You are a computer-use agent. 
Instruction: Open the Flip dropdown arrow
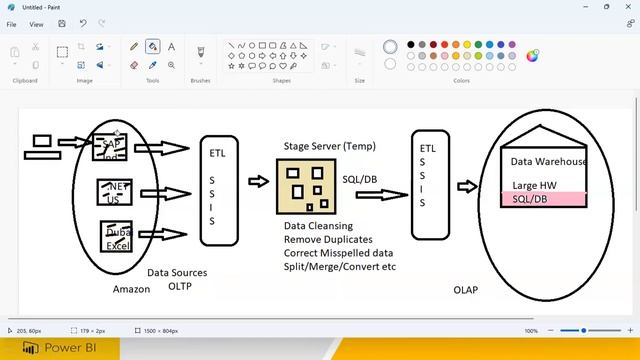tap(109, 65)
